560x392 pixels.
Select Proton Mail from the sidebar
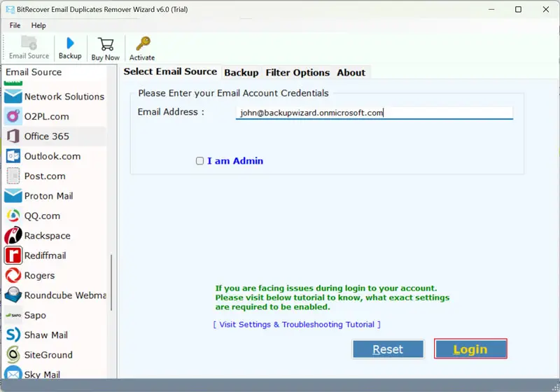(x=48, y=196)
